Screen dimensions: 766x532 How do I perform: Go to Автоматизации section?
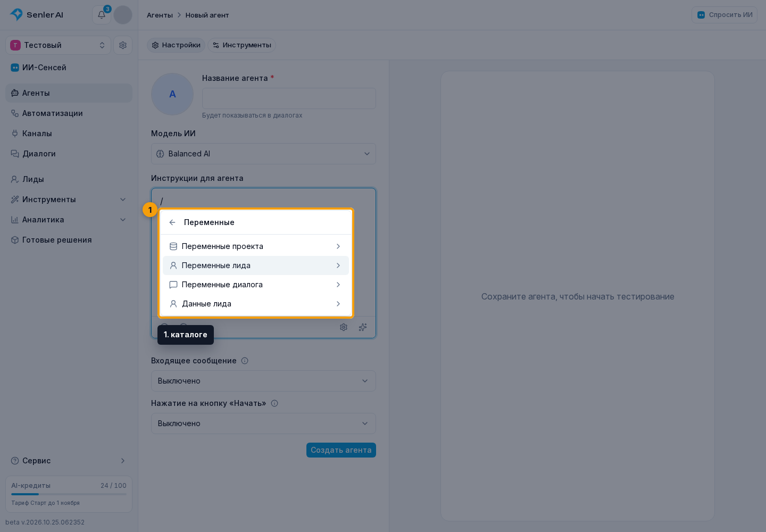[69, 113]
